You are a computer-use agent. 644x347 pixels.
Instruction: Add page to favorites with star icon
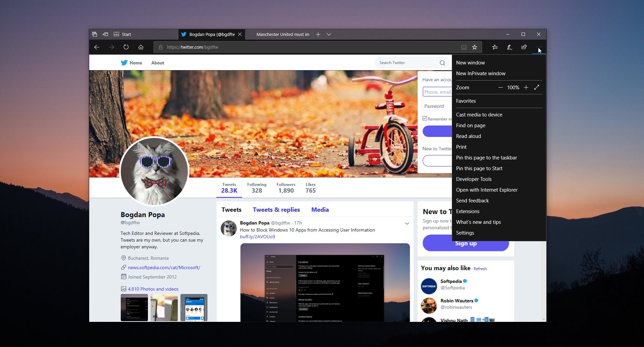pos(475,47)
